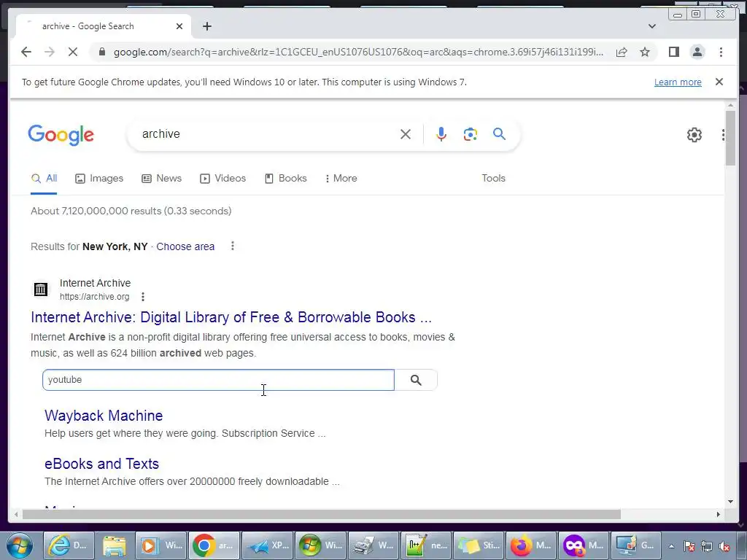Open the Wayback Machine sitelink
This screenshot has width=747, height=560.
tap(104, 416)
